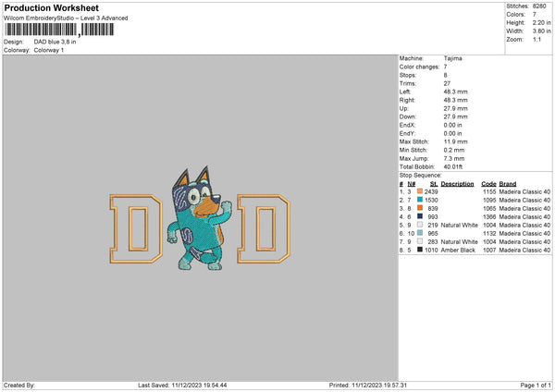Click the thread code 1366
Image resolution: width=555 pixels, height=392 pixels.
tap(489, 217)
